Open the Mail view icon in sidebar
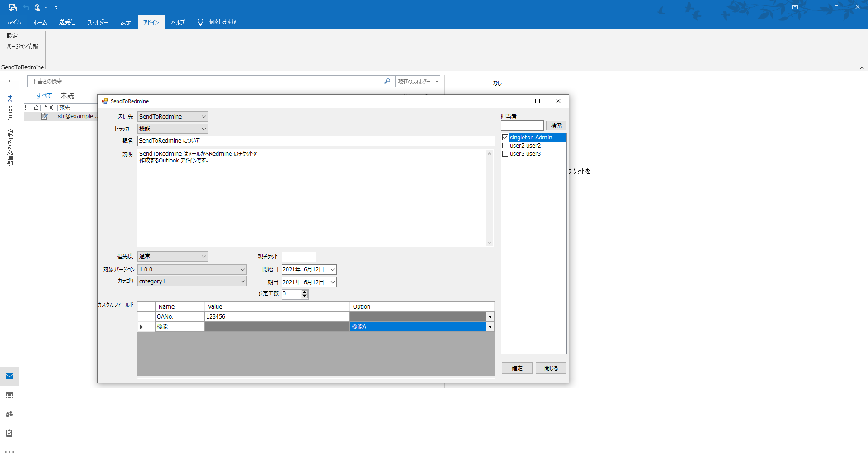 click(x=9, y=376)
